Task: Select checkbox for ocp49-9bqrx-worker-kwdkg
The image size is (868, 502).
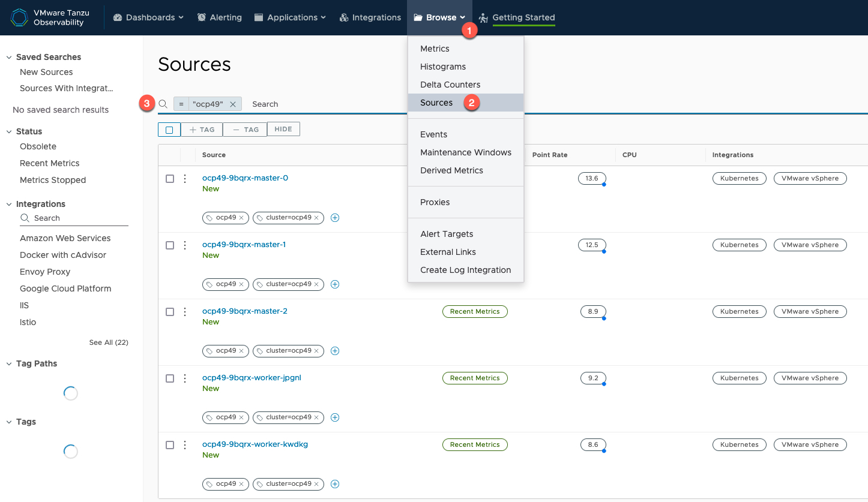Action: (170, 445)
